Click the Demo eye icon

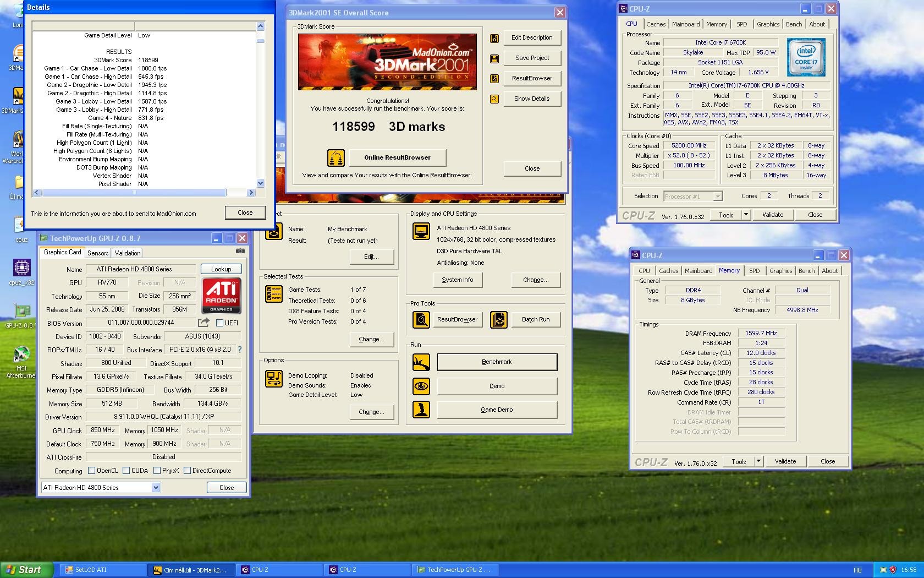pyautogui.click(x=421, y=386)
